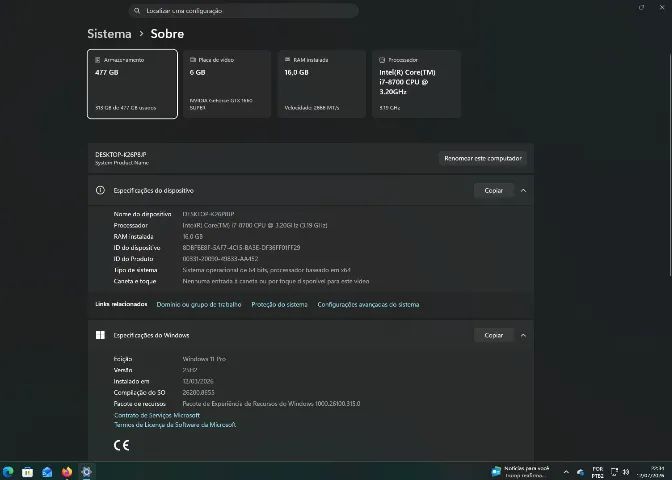Show hidden icons in the system tray
Viewport: 672px width, 480px height.
566,472
